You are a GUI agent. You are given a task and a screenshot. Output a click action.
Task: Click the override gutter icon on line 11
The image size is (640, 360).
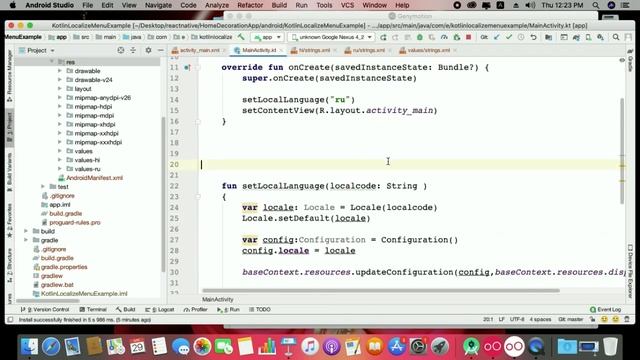[x=187, y=67]
